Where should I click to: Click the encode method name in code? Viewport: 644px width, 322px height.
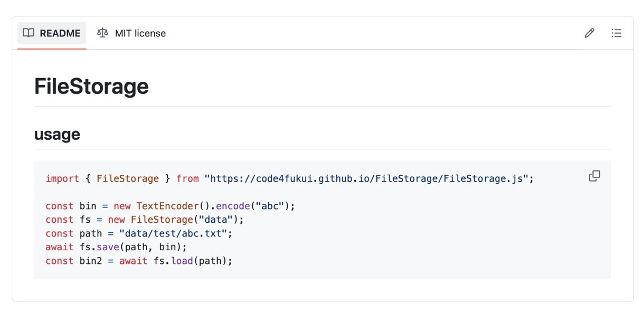pos(233,206)
